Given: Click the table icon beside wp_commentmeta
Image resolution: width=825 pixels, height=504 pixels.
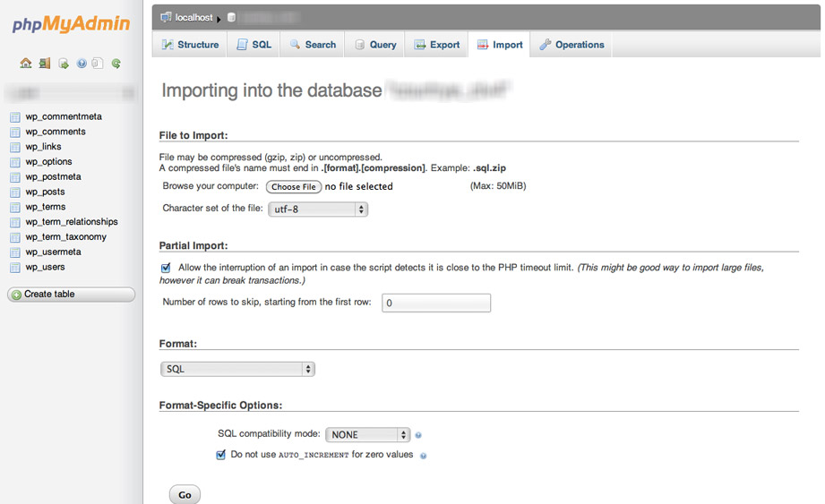Looking at the screenshot, I should (x=15, y=116).
